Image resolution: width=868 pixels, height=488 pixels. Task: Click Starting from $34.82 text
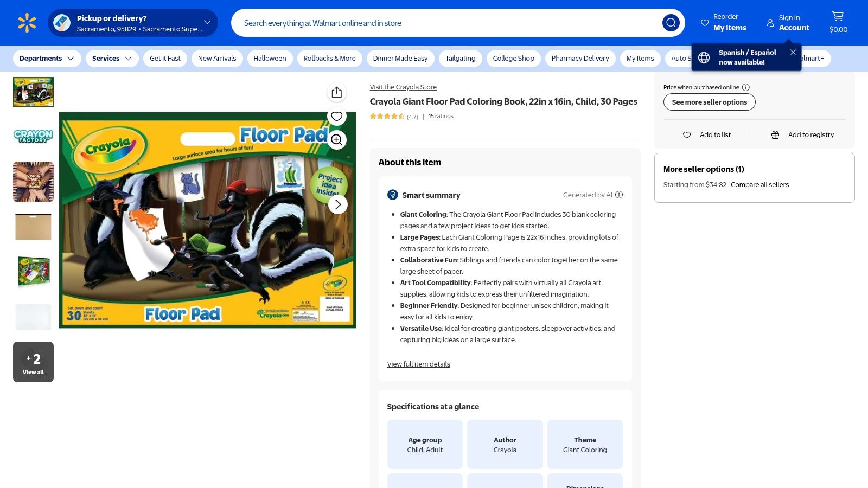pos(695,185)
